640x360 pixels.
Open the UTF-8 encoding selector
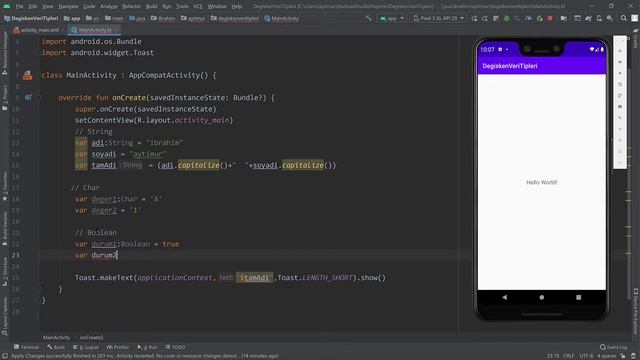pyautogui.click(x=586, y=356)
